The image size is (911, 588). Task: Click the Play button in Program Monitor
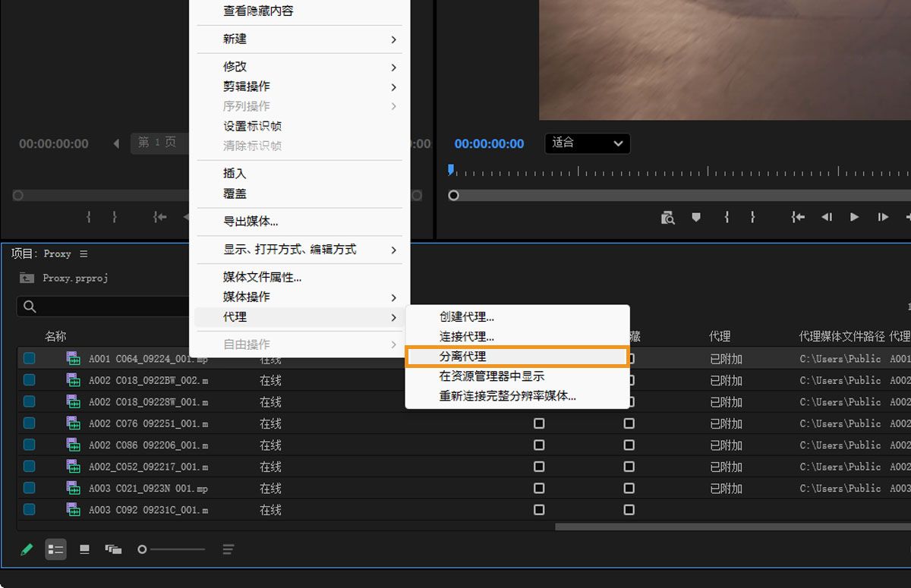[853, 218]
